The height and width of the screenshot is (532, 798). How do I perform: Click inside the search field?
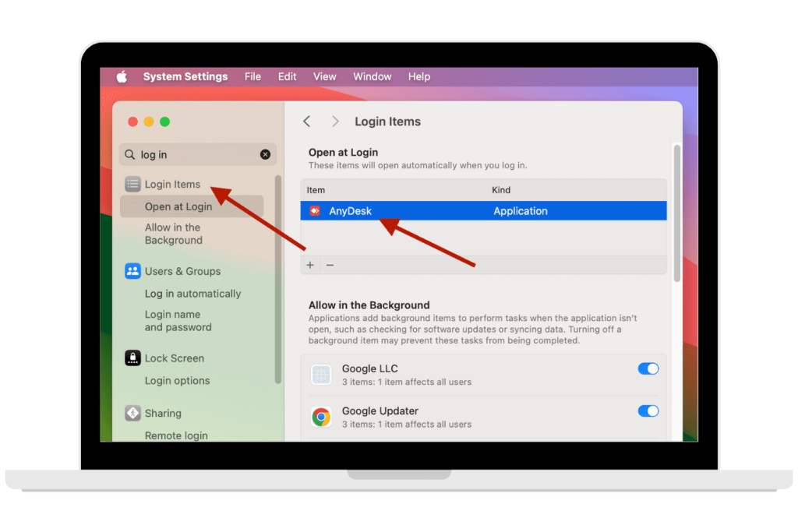(179, 154)
